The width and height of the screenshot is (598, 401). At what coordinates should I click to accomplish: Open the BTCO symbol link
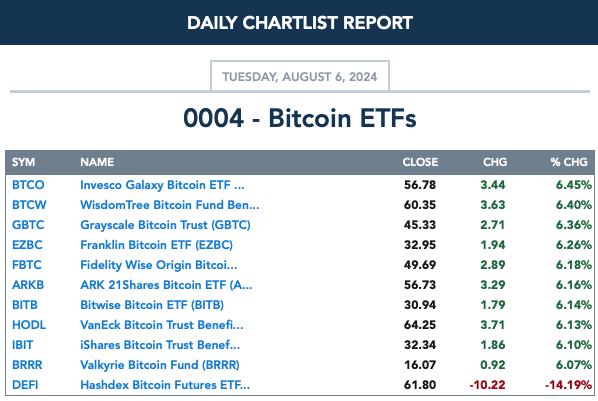pyautogui.click(x=28, y=185)
